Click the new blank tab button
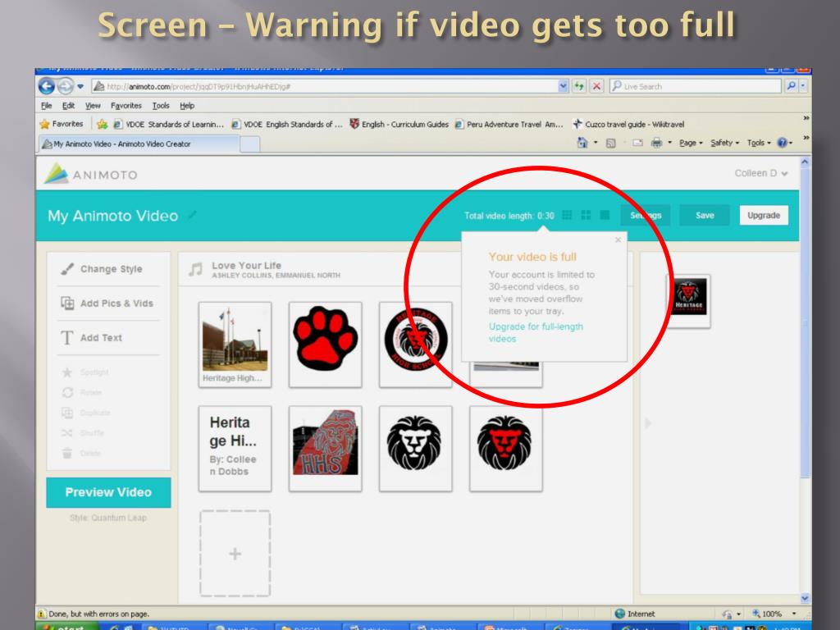Screen dimensions: 840x630 click(249, 144)
